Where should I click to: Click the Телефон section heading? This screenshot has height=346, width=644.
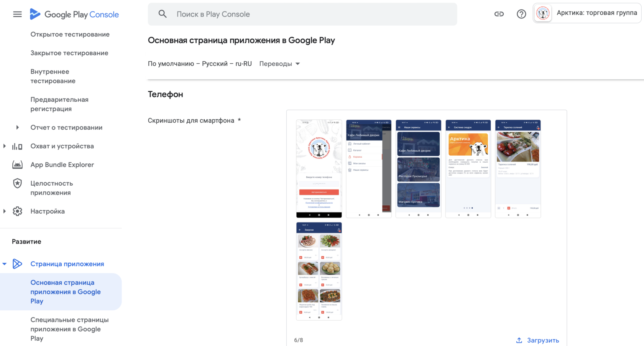coord(166,94)
